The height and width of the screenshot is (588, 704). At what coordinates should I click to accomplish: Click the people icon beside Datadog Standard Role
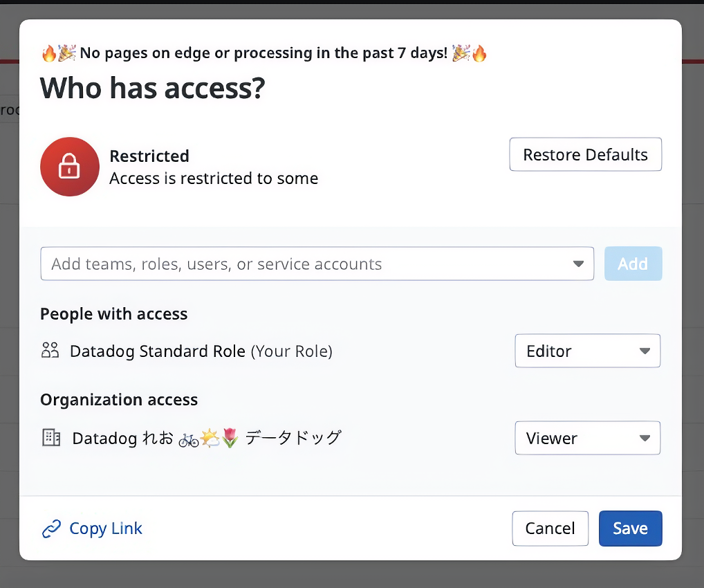[x=50, y=351]
